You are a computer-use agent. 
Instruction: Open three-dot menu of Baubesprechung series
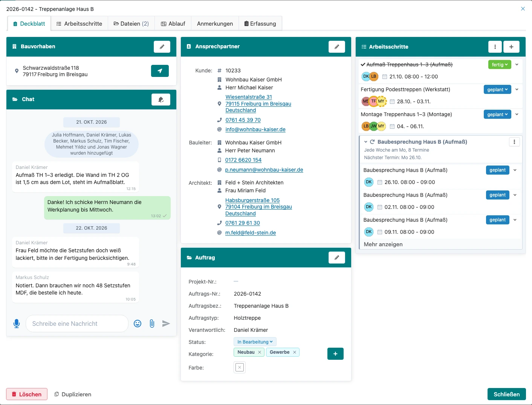click(x=514, y=142)
